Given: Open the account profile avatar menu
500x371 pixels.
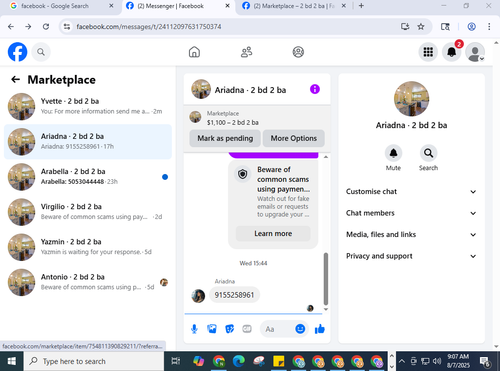Looking at the screenshot, I should pyautogui.click(x=475, y=52).
